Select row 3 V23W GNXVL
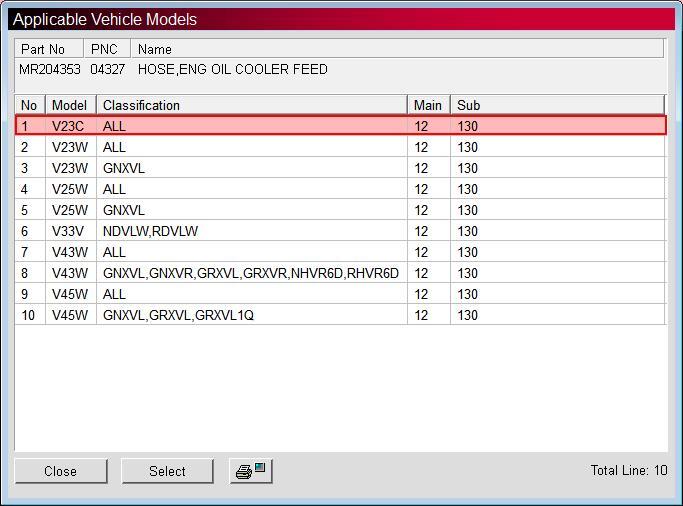 [341, 168]
